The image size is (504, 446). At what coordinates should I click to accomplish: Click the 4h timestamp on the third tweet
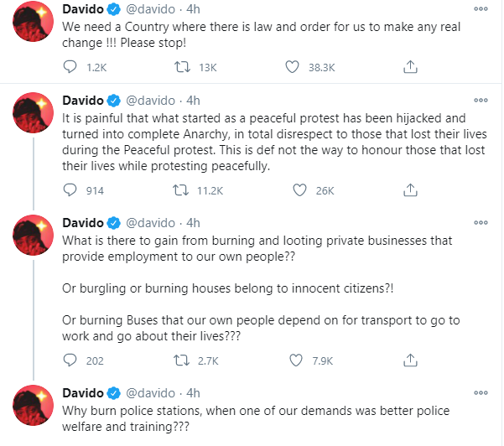(194, 223)
